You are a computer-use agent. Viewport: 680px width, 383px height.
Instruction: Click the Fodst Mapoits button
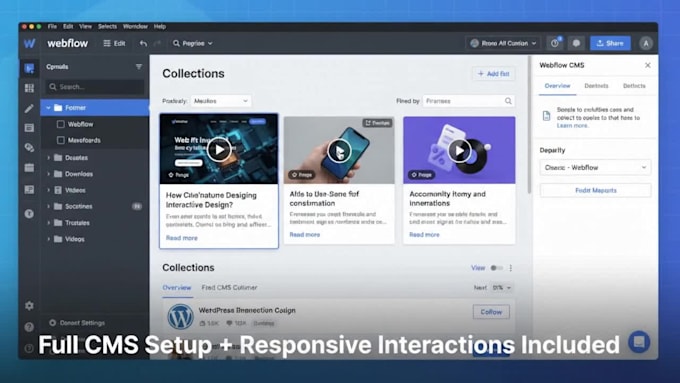click(595, 190)
